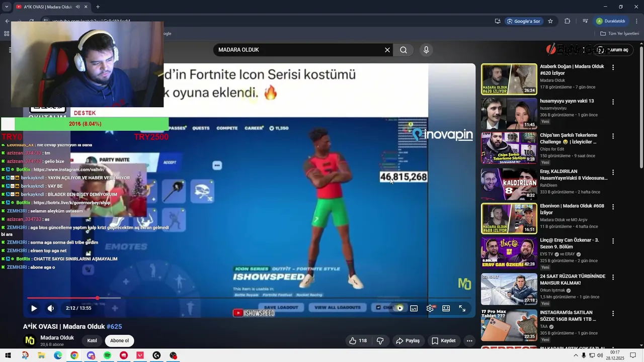Viewport: 644px width, 362px height.
Task: Open the install app icon in address bar
Action: [x=498, y=21]
